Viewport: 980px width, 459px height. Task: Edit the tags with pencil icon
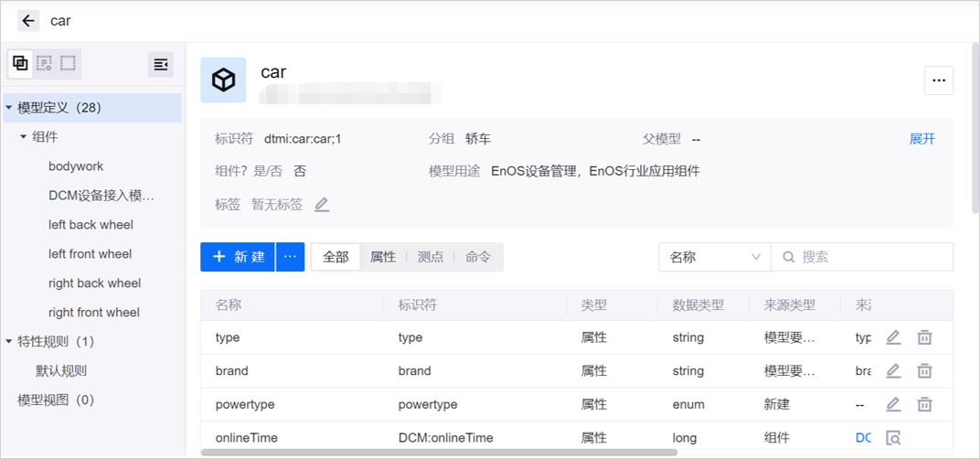click(322, 205)
